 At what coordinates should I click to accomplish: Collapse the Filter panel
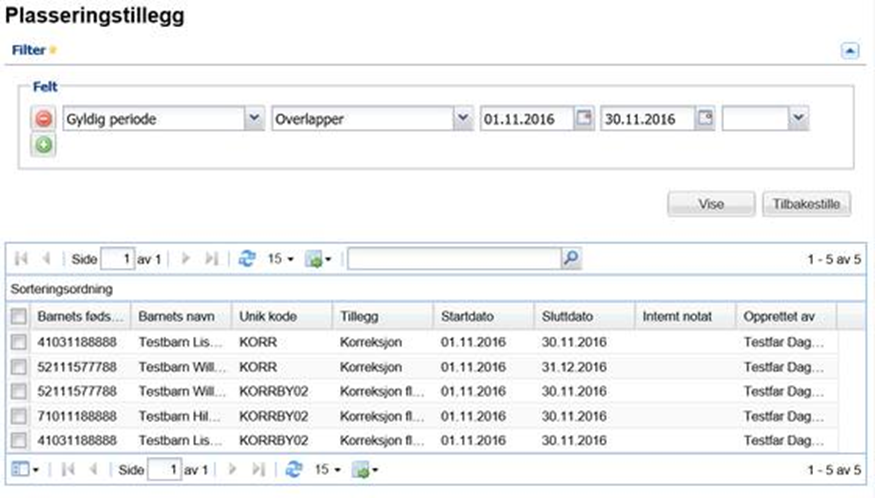(849, 49)
